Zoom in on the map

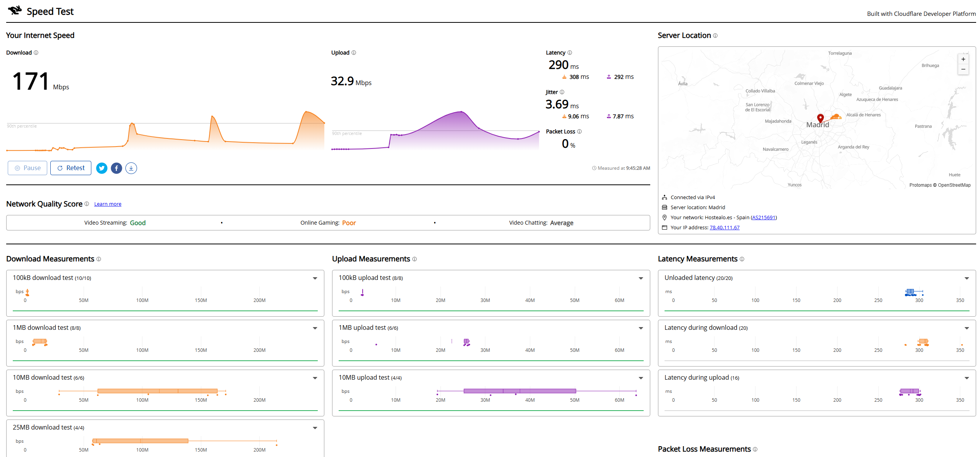[963, 59]
